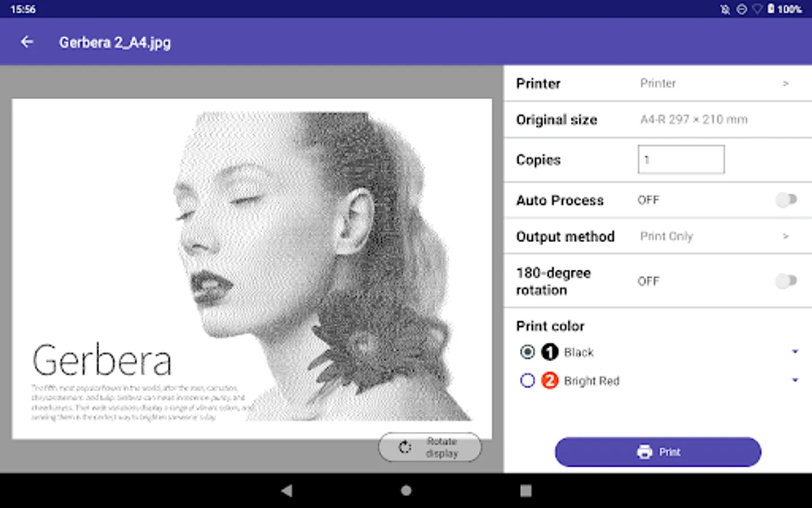The height and width of the screenshot is (508, 812).
Task: Click the Original size value A4-R
Action: tap(694, 120)
